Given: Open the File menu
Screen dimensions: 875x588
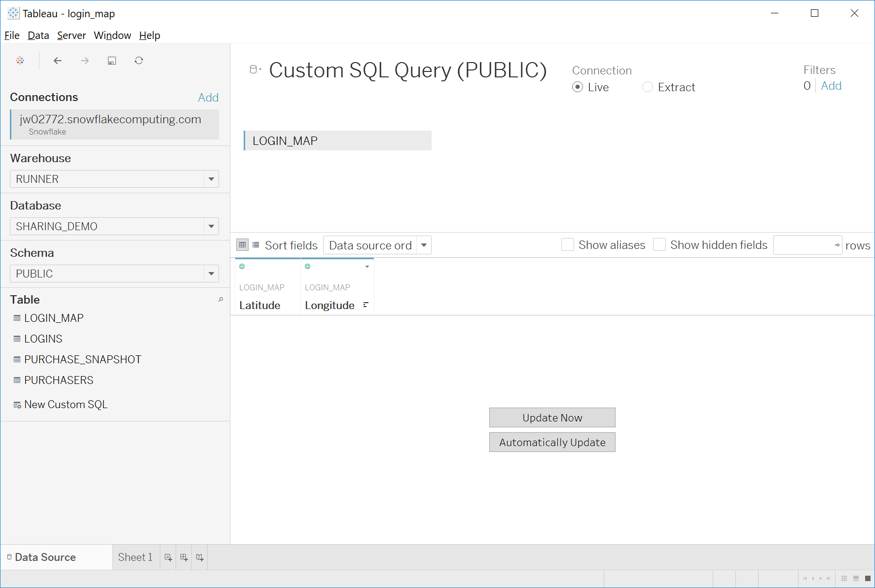Looking at the screenshot, I should [12, 35].
